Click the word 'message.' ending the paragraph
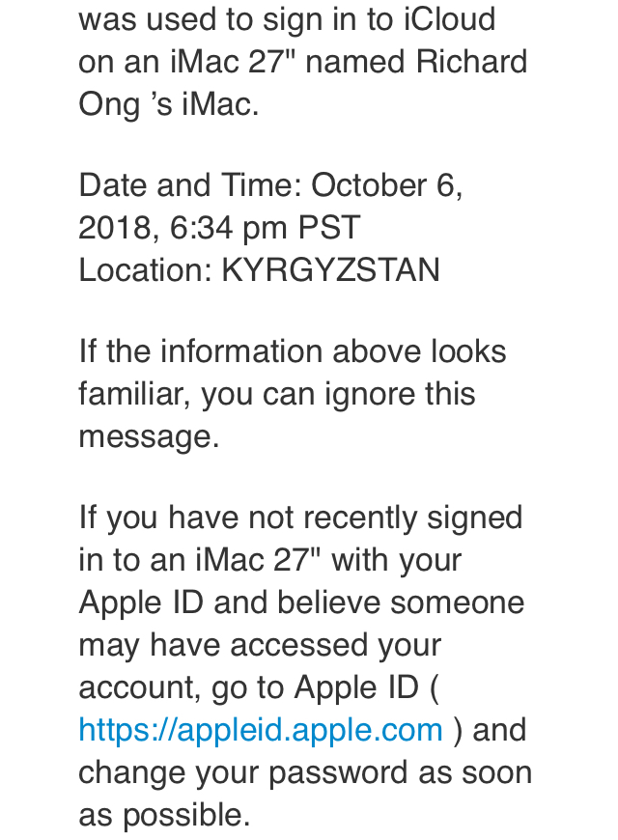Image resolution: width=618 pixels, height=840 pixels. coord(149,436)
